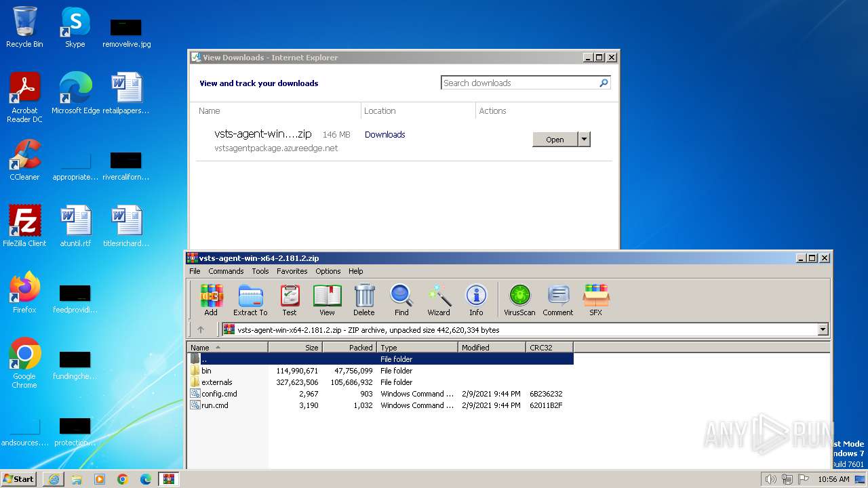Select FileZilla Client desktop icon
Image resolution: width=868 pixels, height=488 pixels.
[24, 226]
